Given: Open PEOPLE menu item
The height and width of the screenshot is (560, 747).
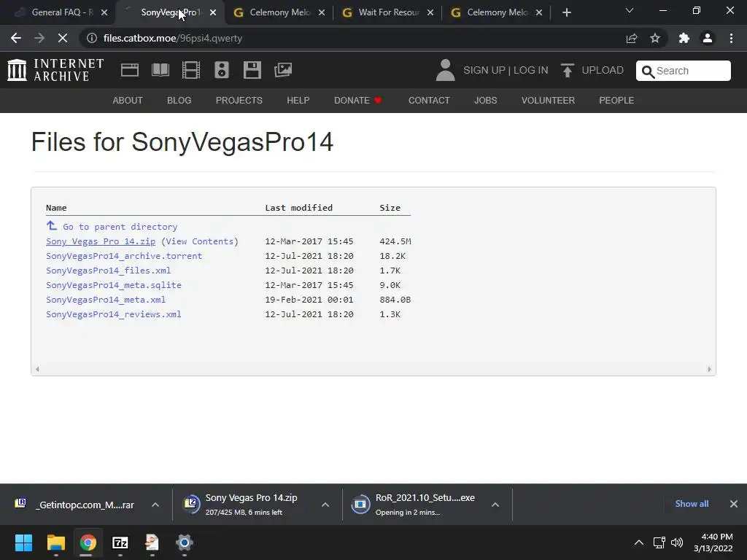Looking at the screenshot, I should (616, 101).
